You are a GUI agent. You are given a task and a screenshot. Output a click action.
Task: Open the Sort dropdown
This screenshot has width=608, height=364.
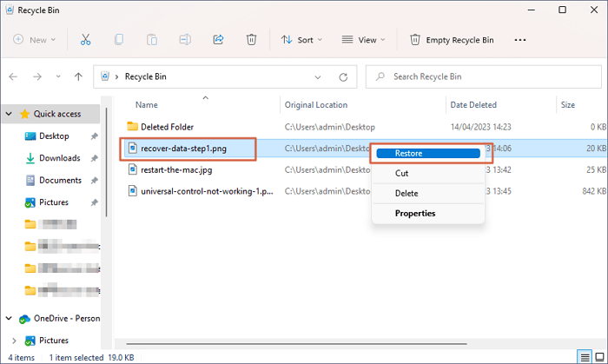click(301, 40)
